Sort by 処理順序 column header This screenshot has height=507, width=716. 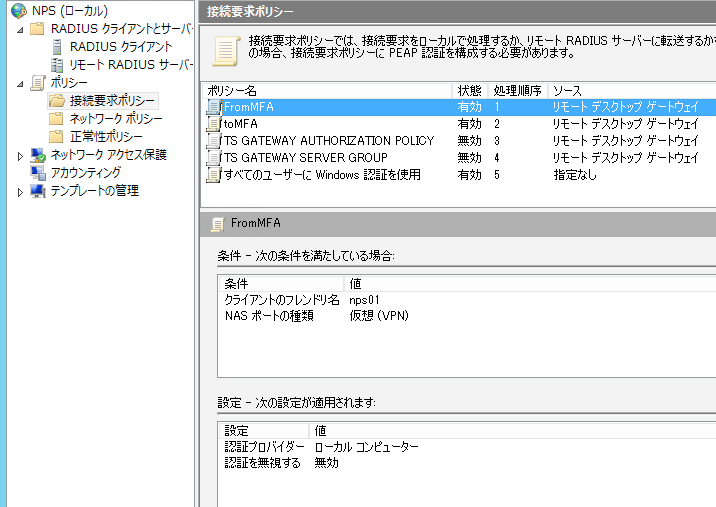pyautogui.click(x=518, y=90)
